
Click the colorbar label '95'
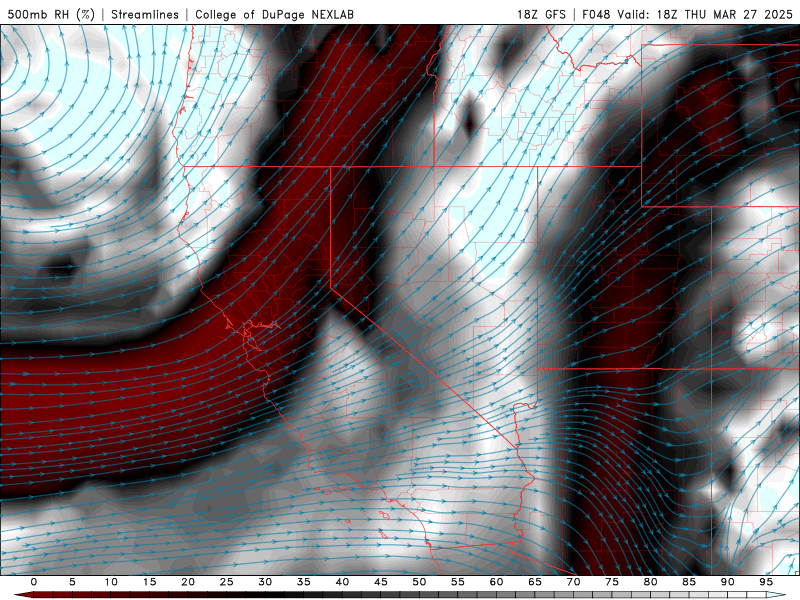point(766,582)
